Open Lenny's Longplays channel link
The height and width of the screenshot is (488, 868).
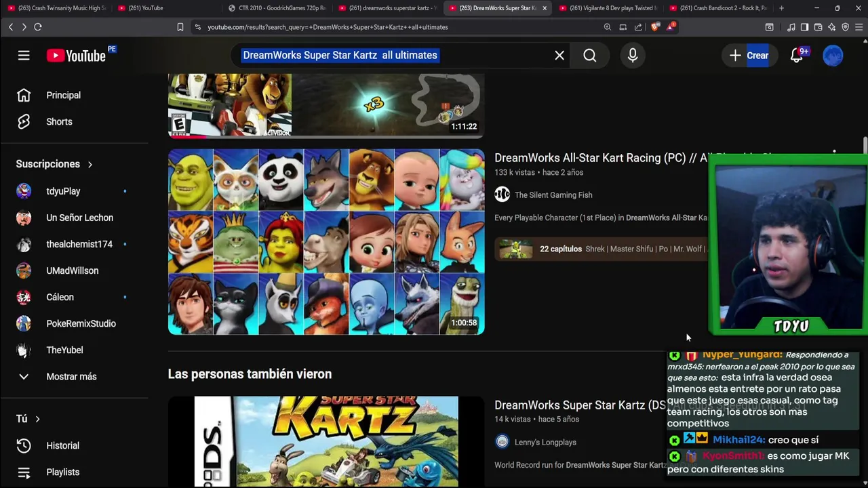(545, 443)
